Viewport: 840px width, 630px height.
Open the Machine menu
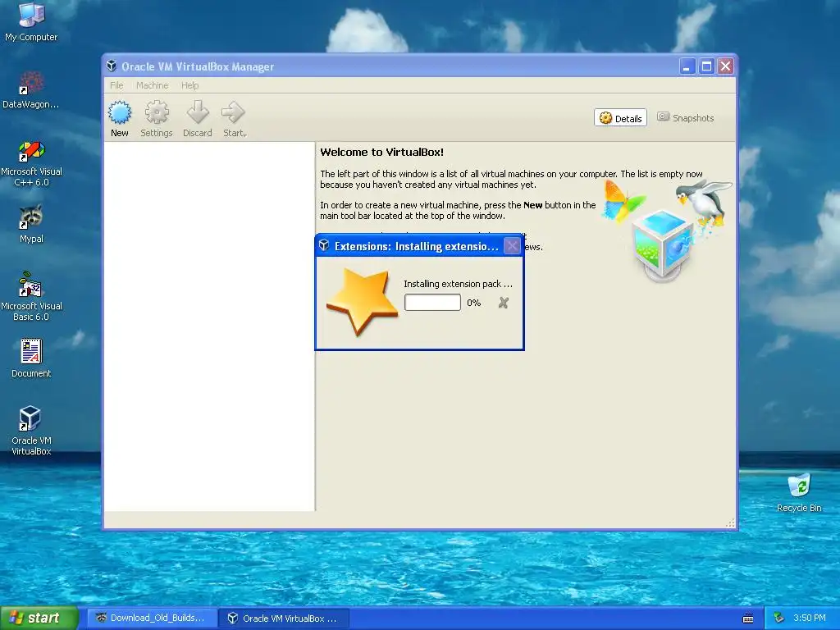point(152,85)
